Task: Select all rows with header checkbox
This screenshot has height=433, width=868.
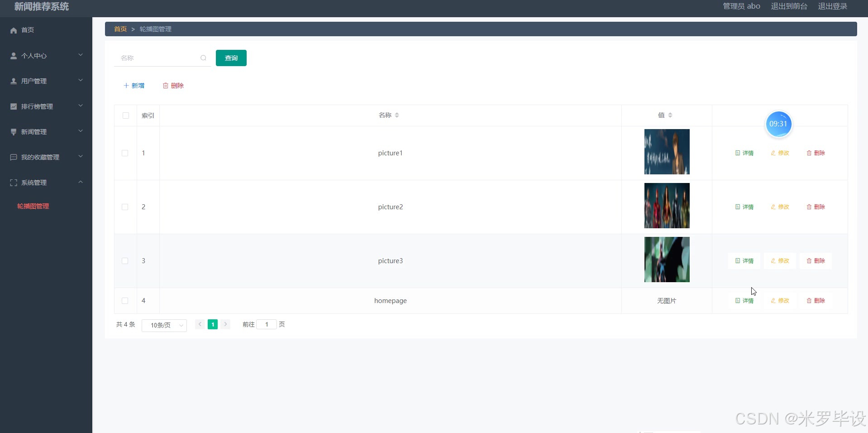Action: [x=126, y=115]
